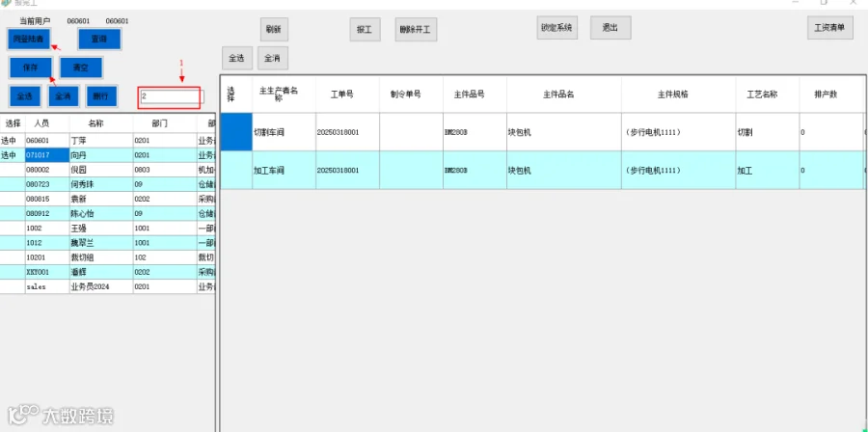Click 块包机 in the 切割车间 row
868x432 pixels.
tap(564, 132)
